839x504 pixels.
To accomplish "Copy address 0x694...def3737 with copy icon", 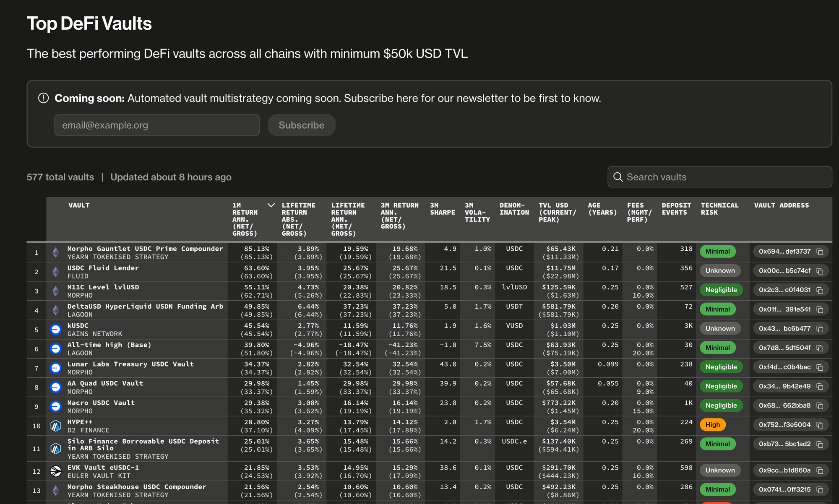I will tap(820, 252).
